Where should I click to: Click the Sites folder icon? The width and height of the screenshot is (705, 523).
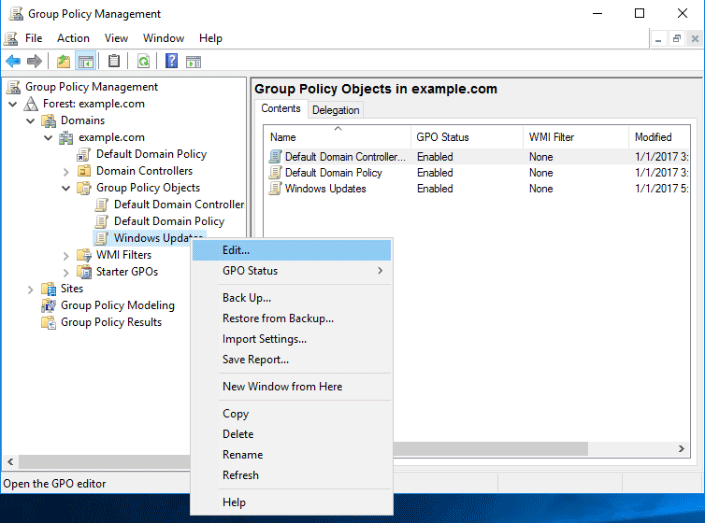(48, 289)
